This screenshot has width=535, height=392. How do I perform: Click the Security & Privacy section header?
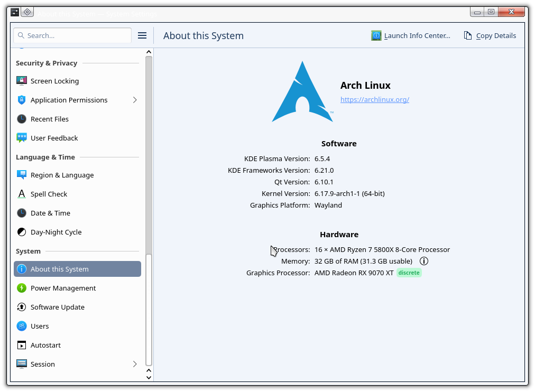[47, 63]
